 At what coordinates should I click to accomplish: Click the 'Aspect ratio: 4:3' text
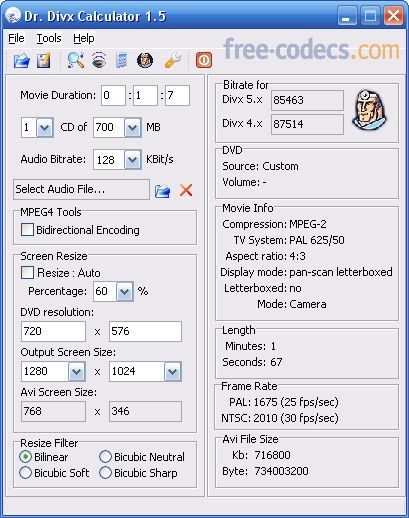[265, 256]
